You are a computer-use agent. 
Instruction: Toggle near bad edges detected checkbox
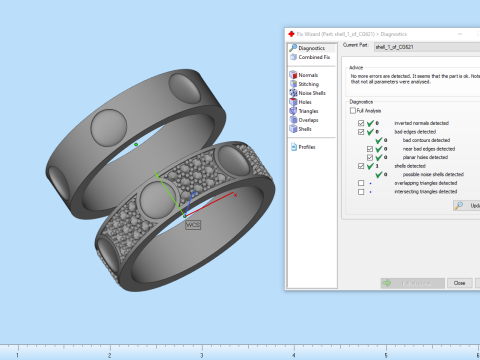point(370,149)
